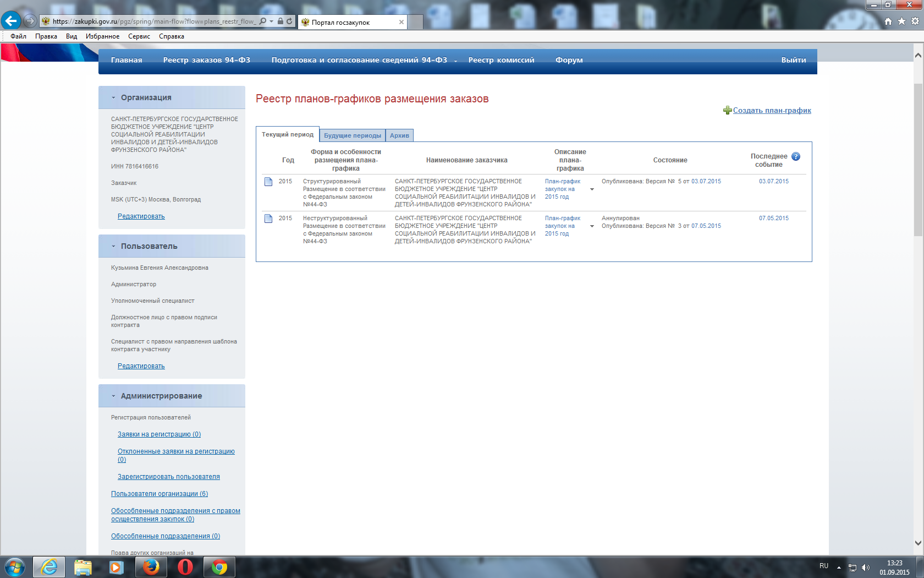Open Реестр комиссий navigation item

(502, 60)
